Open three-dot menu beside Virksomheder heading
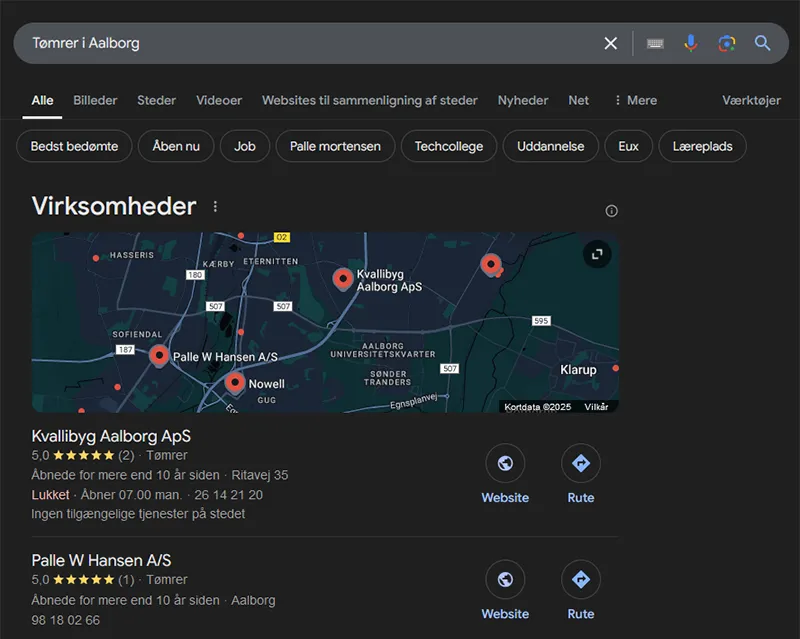Screen dimensions: 800x639 point(215,206)
